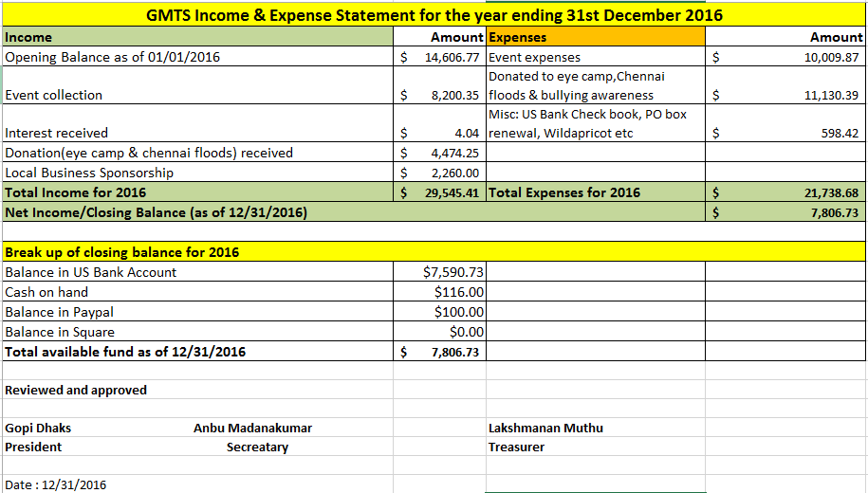Image resolution: width=868 pixels, height=493 pixels.
Task: Click 'Local Business Sponsorship' cell
Action: [197, 173]
